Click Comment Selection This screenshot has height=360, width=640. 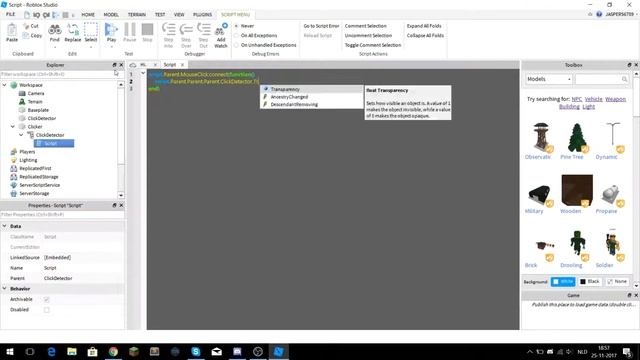(x=366, y=26)
